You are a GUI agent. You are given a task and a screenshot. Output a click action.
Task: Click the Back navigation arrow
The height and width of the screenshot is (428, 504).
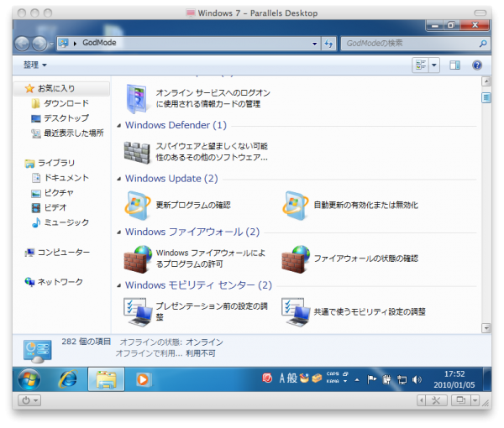click(23, 44)
